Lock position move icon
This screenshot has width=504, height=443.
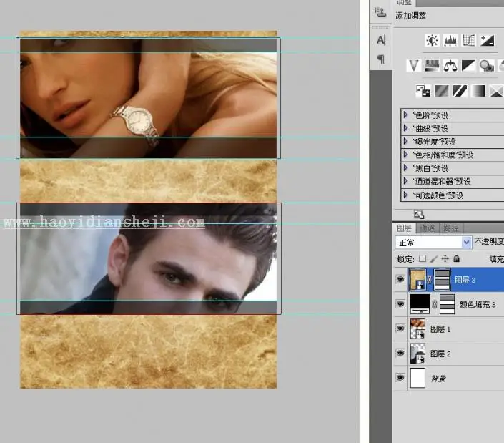[445, 258]
